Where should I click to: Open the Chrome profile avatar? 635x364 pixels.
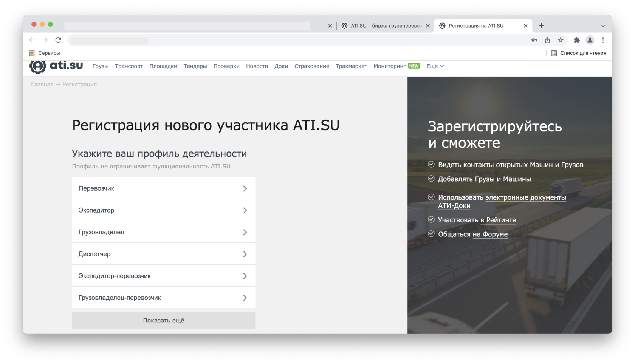[590, 40]
